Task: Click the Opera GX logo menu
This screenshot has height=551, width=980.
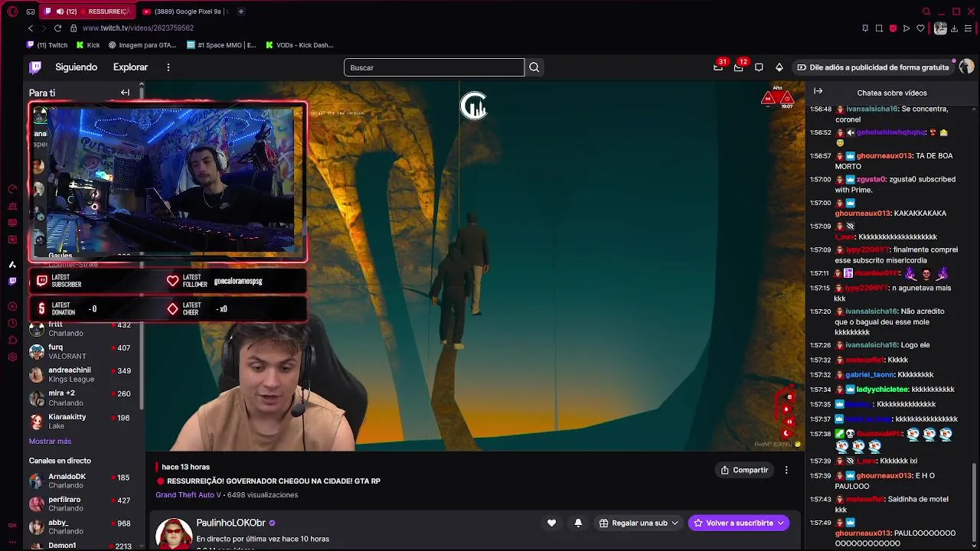Action: (12, 11)
